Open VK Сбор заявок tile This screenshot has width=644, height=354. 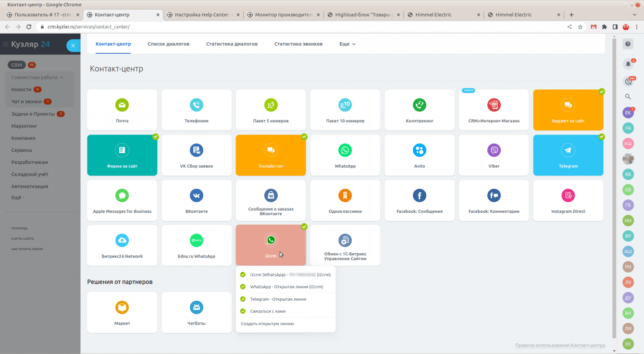tap(197, 155)
